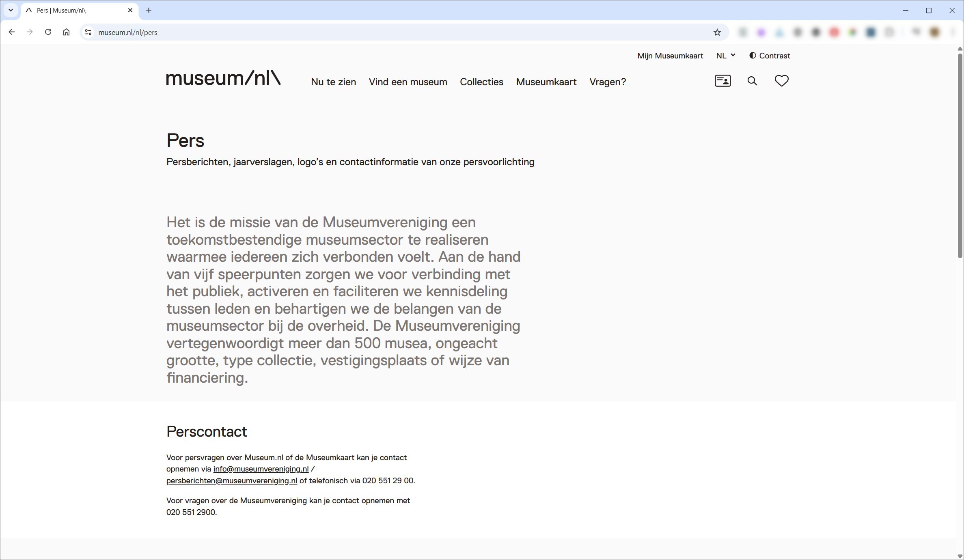Close the Pers | Museum/nl\ tab

[x=130, y=10]
